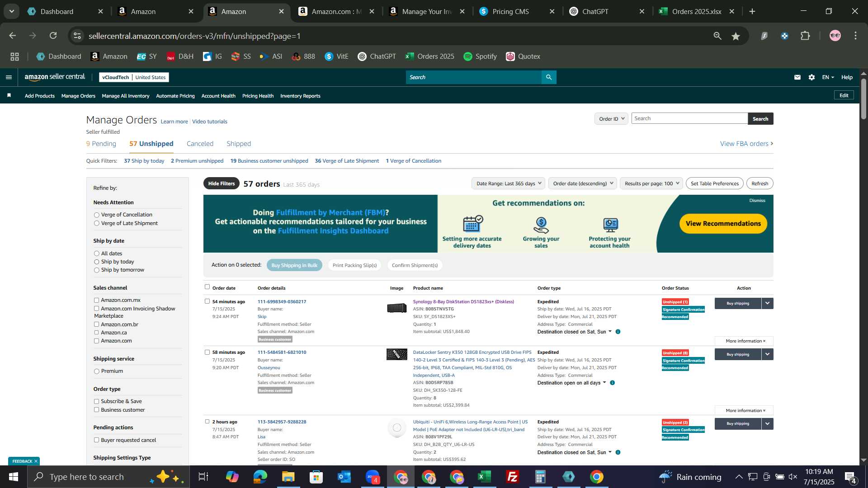Reload the current page

(x=53, y=36)
